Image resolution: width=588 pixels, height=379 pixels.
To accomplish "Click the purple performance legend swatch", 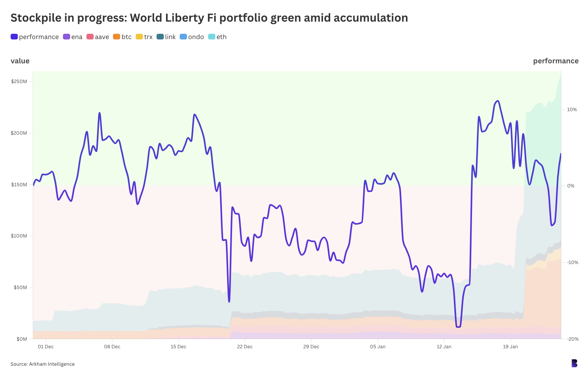I will point(14,37).
